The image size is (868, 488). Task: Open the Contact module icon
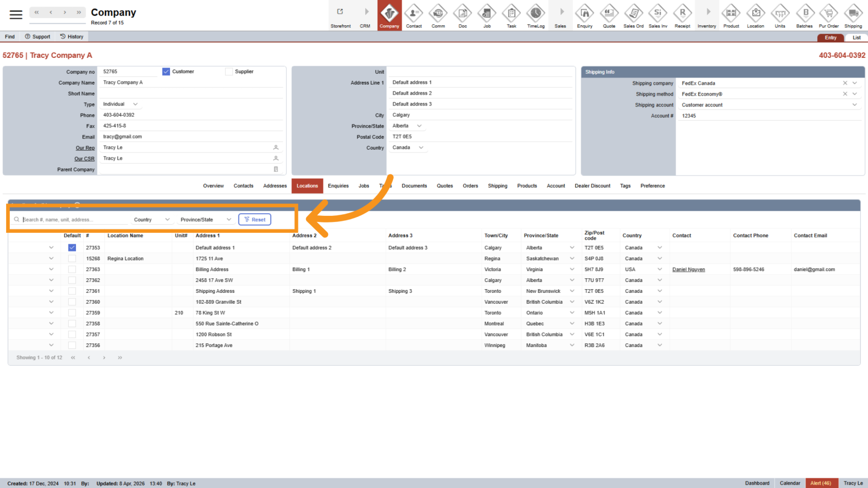pyautogui.click(x=414, y=15)
